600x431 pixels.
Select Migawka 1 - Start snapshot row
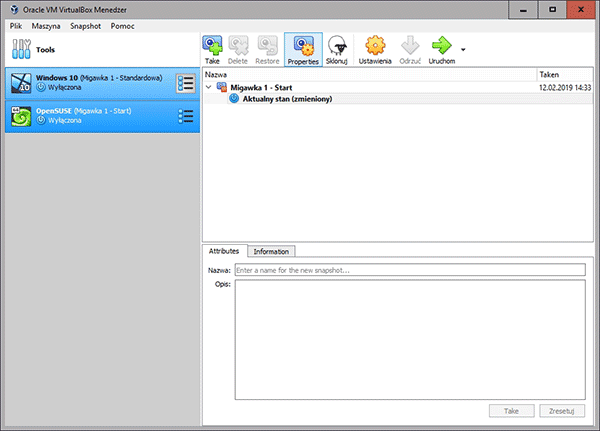point(398,87)
